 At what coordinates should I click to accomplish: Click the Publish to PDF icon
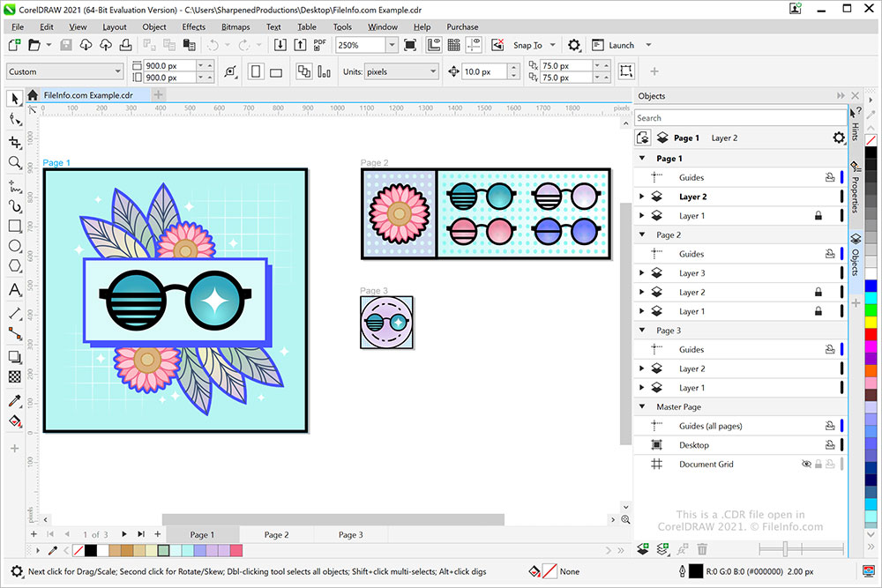click(x=319, y=45)
